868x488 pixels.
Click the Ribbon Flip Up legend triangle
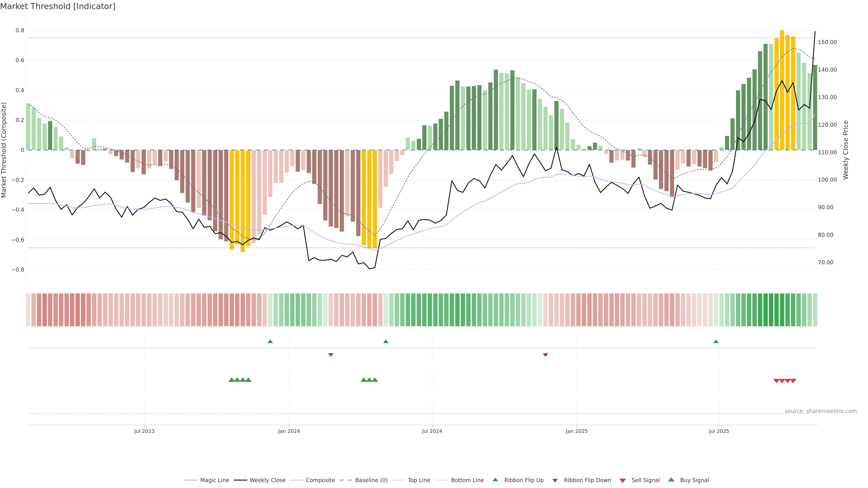coord(495,480)
